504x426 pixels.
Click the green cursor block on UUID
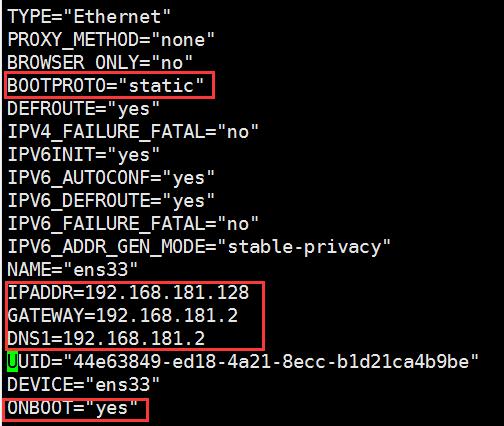point(12,362)
